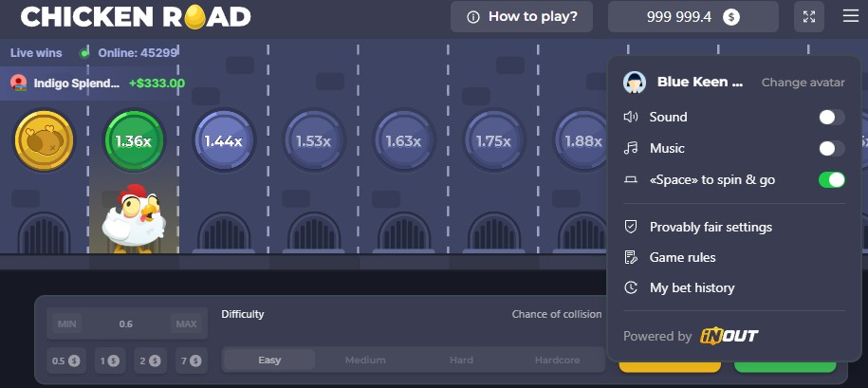Click the InOut logo
The image size is (868, 388).
pyautogui.click(x=729, y=336)
